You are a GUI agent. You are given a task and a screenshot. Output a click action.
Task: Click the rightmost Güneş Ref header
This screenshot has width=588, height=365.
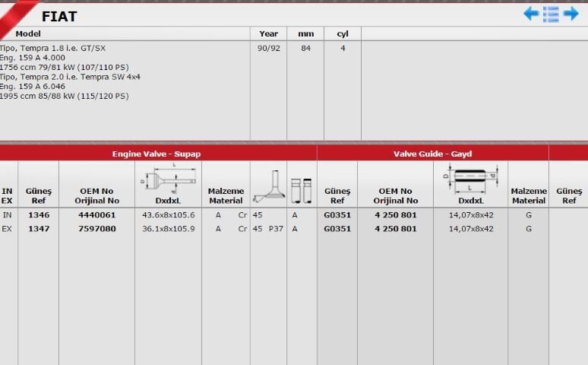click(569, 196)
